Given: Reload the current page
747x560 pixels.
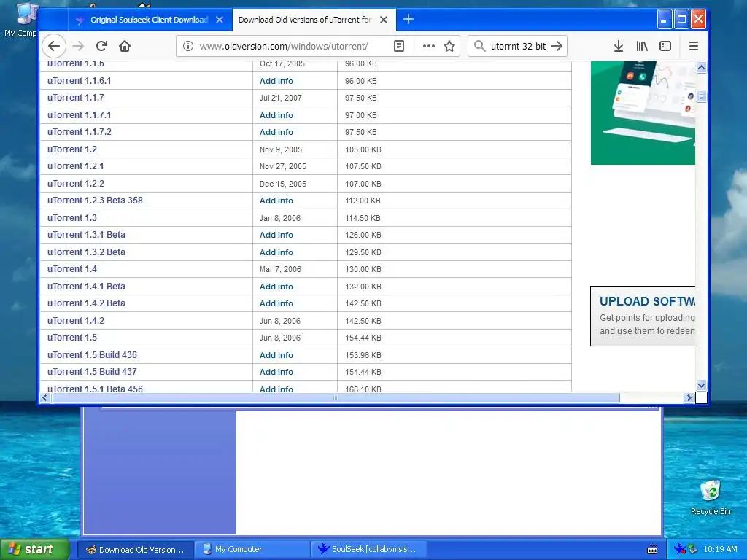Looking at the screenshot, I should (101, 46).
